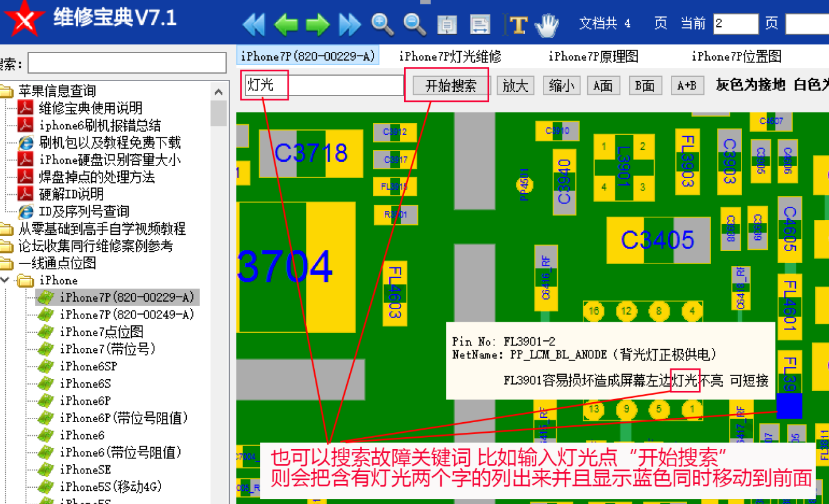Image resolution: width=829 pixels, height=504 pixels.
Task: Click the zoom-out magnifier icon
Action: pos(414,24)
